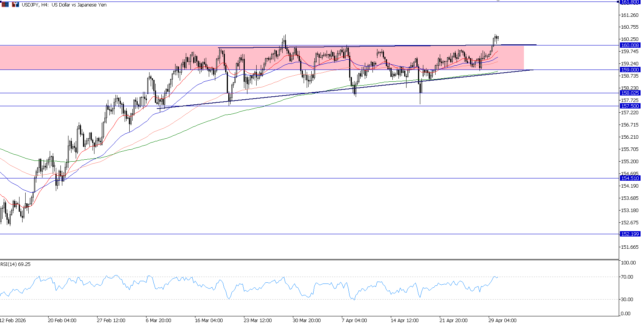
Task: Open the One Click Trading panel icon
Action: (x=15, y=5)
